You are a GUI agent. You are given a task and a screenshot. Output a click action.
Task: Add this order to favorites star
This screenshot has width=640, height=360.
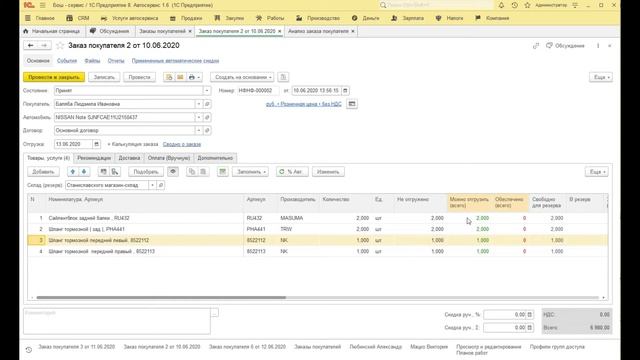[60, 46]
